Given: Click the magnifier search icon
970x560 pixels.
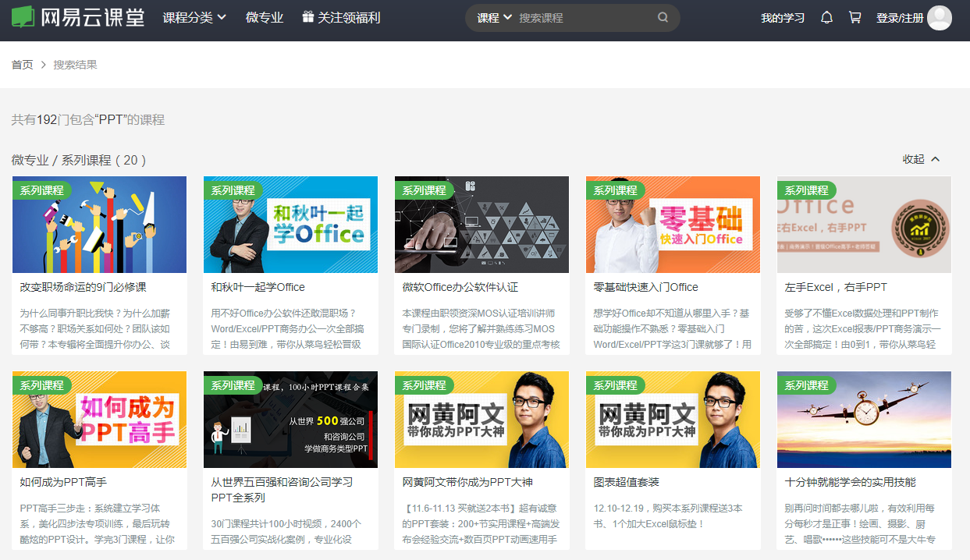Looking at the screenshot, I should click(x=663, y=17).
